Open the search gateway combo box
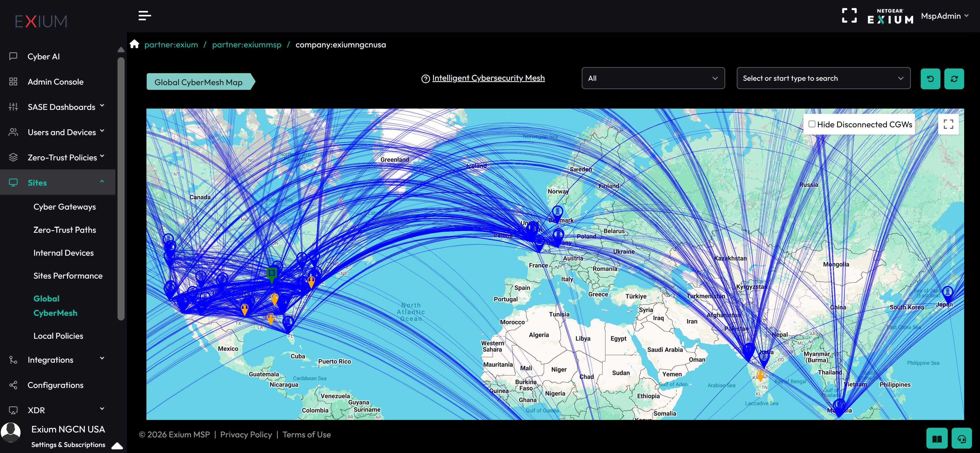This screenshot has width=980, height=453. [x=823, y=78]
